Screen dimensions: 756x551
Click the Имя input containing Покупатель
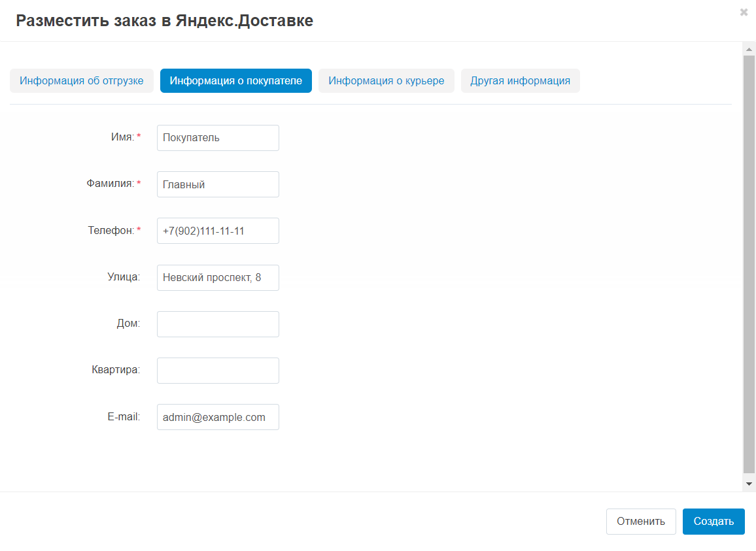click(x=218, y=138)
